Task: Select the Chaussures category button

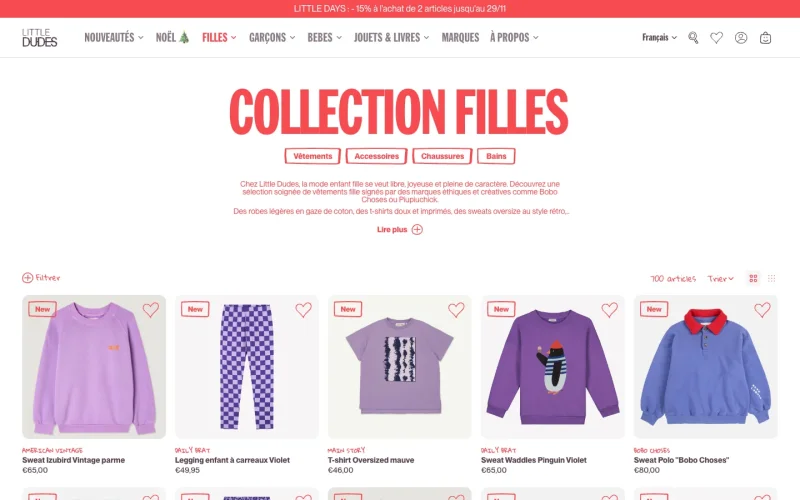Action: tap(442, 156)
